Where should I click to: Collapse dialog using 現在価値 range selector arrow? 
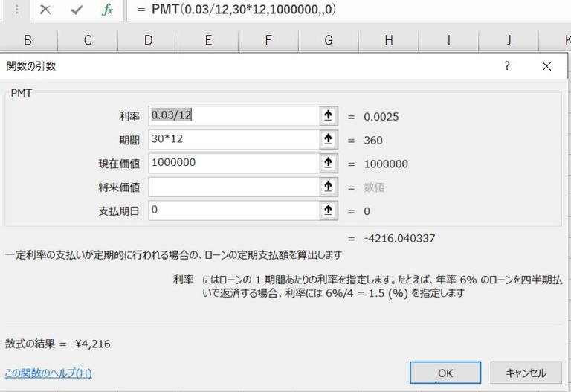(328, 163)
